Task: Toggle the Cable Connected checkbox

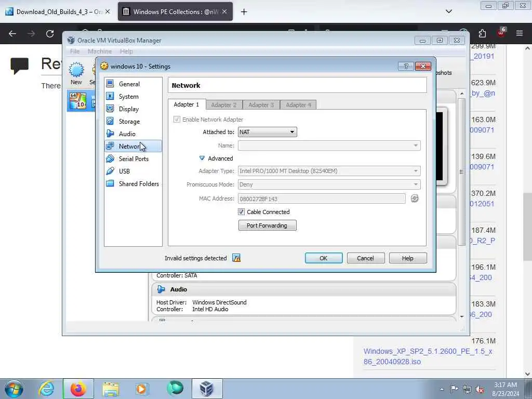Action: point(241,212)
